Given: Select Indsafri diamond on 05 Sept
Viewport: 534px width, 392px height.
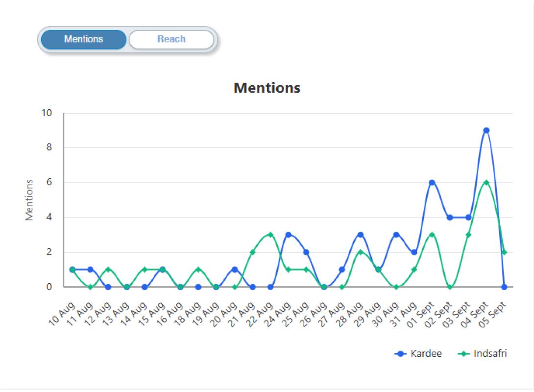Looking at the screenshot, I should click(x=504, y=252).
